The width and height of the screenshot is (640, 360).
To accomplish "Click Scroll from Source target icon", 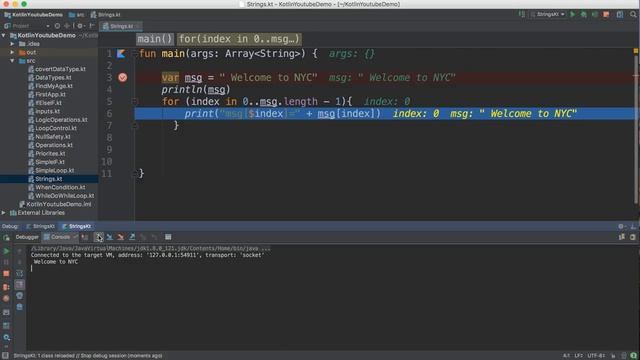I will point(57,26).
